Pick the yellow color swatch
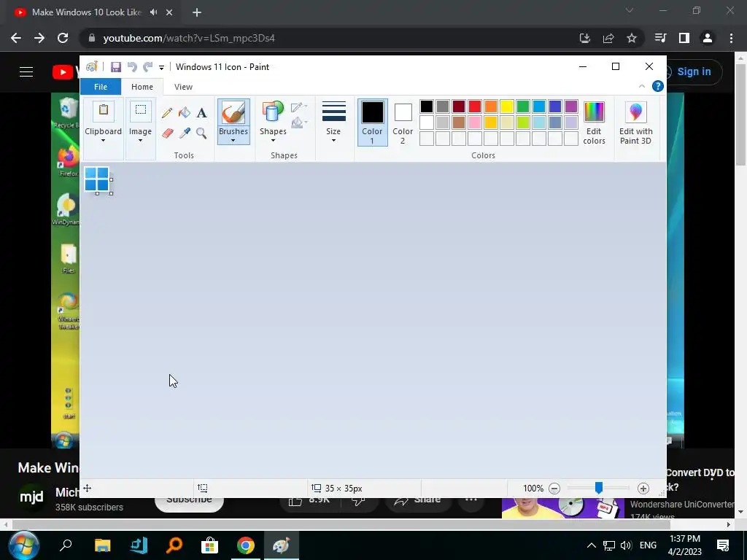The width and height of the screenshot is (747, 560). pos(506,106)
